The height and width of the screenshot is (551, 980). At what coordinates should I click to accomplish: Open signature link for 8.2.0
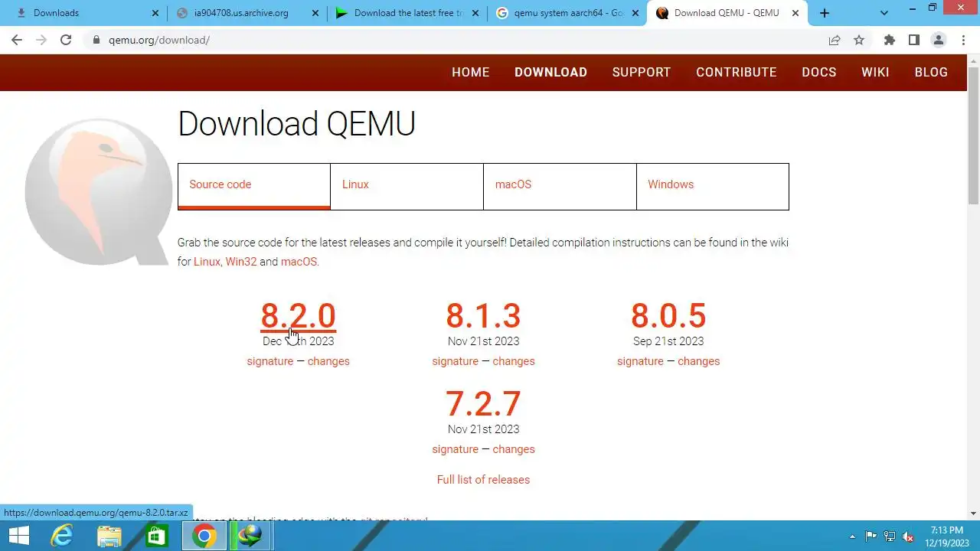click(269, 361)
